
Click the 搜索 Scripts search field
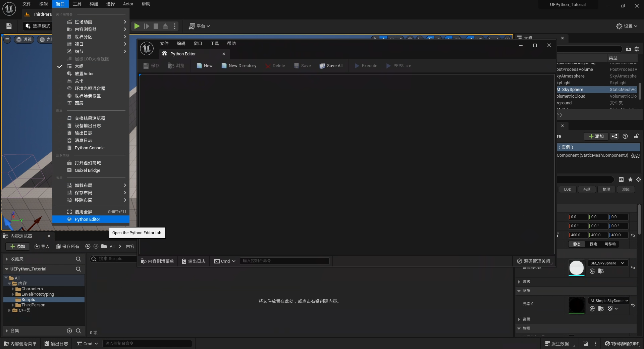(x=113, y=259)
